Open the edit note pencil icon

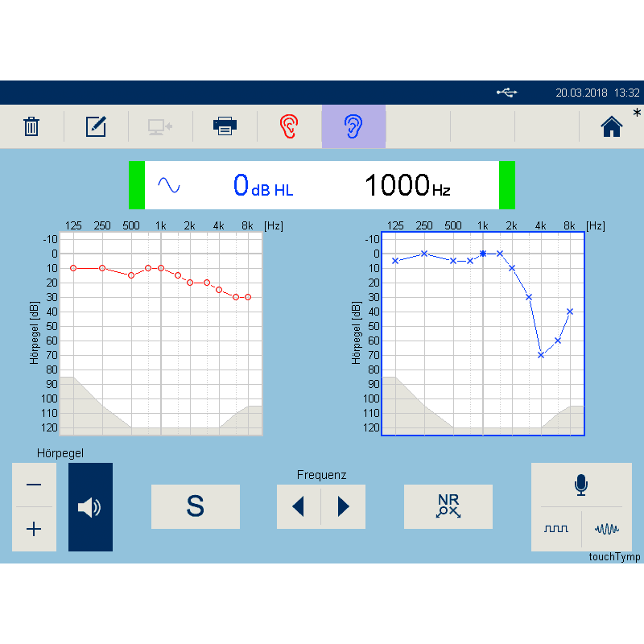(x=96, y=126)
